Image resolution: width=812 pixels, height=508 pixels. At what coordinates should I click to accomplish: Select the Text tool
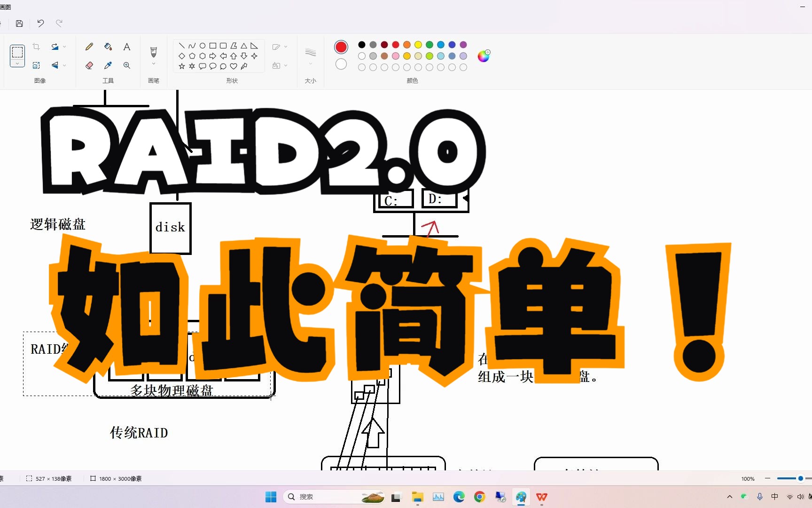tap(127, 47)
